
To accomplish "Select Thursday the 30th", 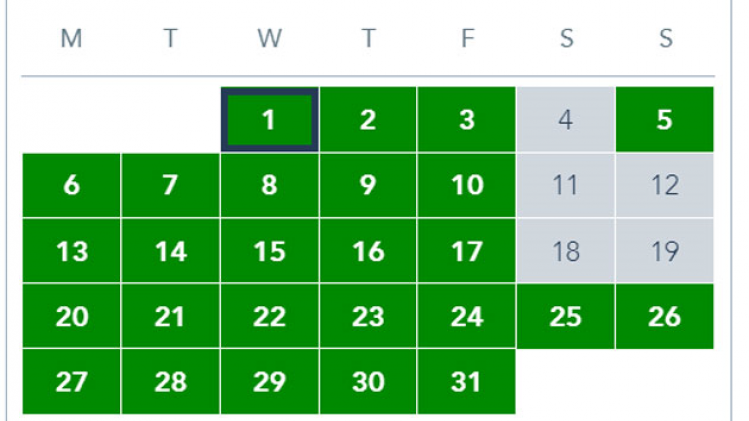I will [368, 382].
